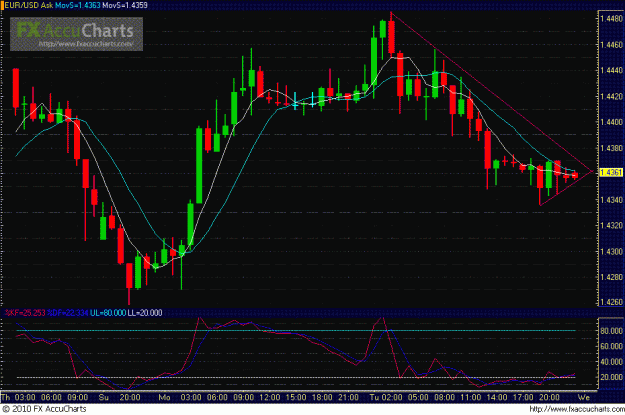Viewport: 625px width, 415px height.
Task: Click the 1.4320 price axis label
Action: point(611,225)
